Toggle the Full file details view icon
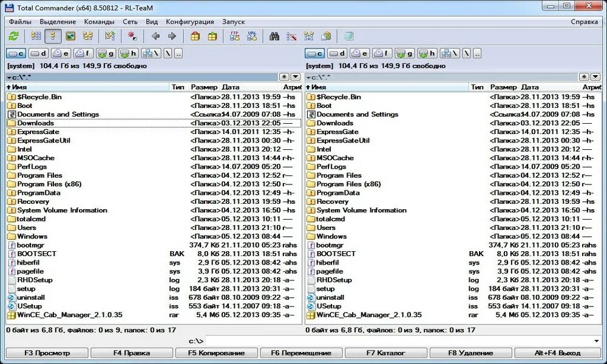This screenshot has height=364, width=607. (x=53, y=36)
